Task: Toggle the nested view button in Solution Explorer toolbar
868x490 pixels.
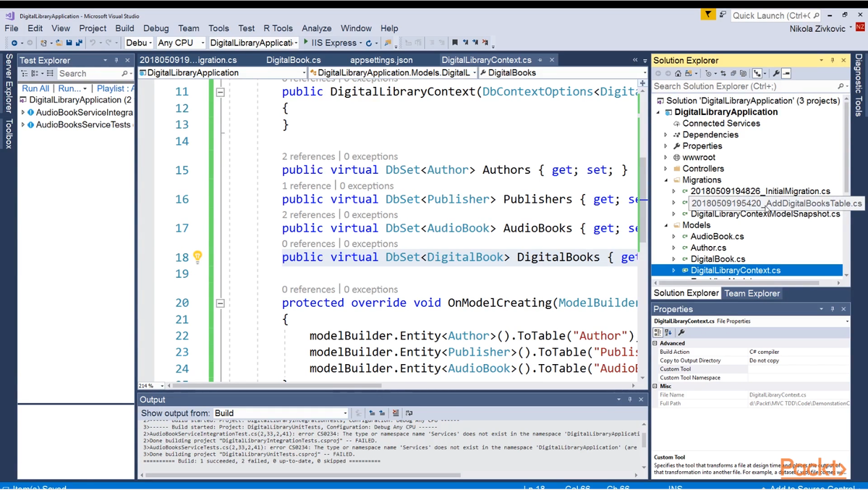Action: pyautogui.click(x=757, y=73)
